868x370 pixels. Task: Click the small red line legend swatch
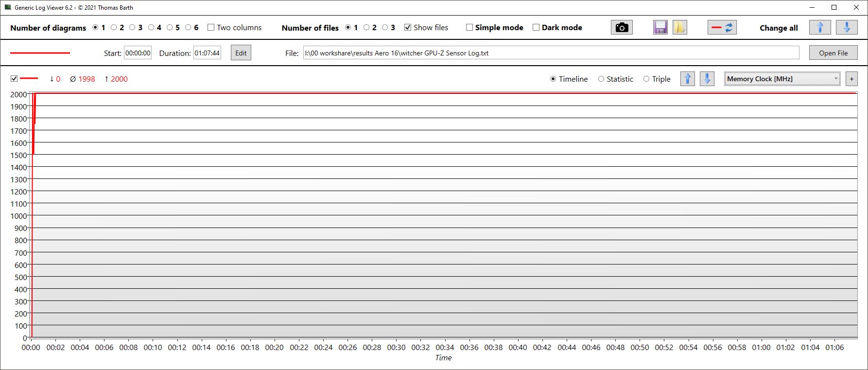(x=29, y=78)
